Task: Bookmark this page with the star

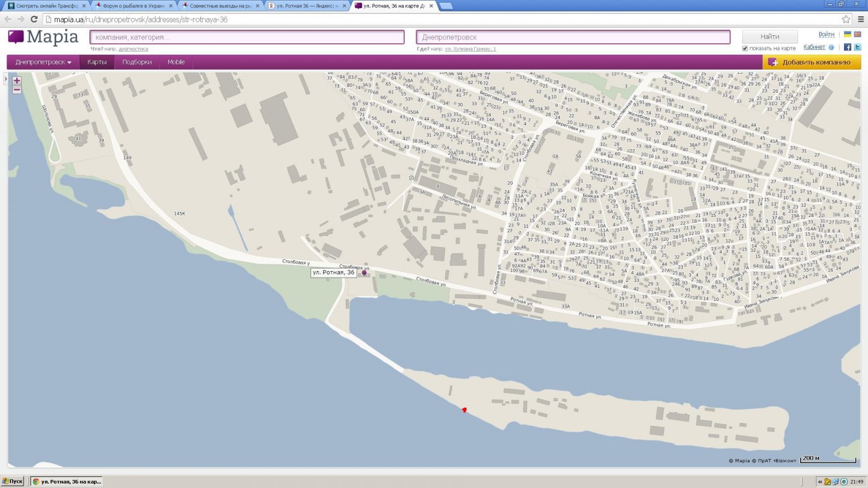Action: click(846, 19)
